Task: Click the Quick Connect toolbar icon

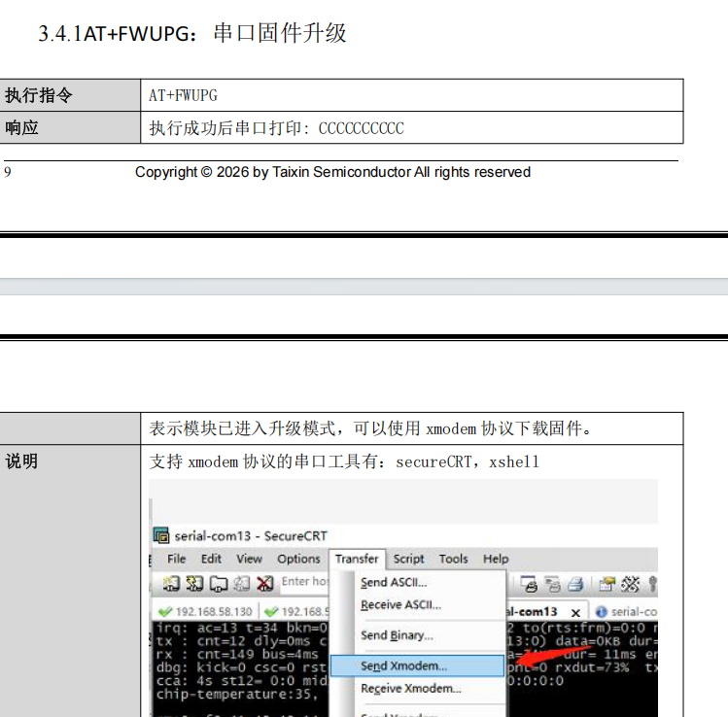Action: [x=194, y=584]
